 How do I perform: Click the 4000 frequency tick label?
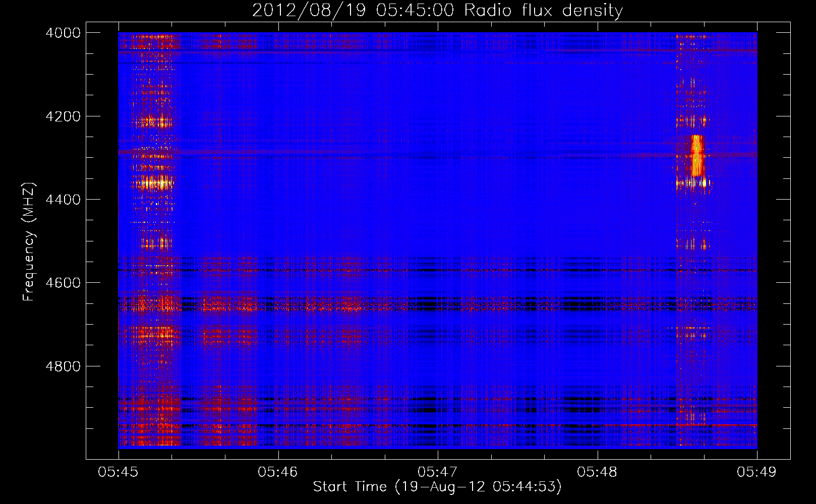click(x=63, y=33)
